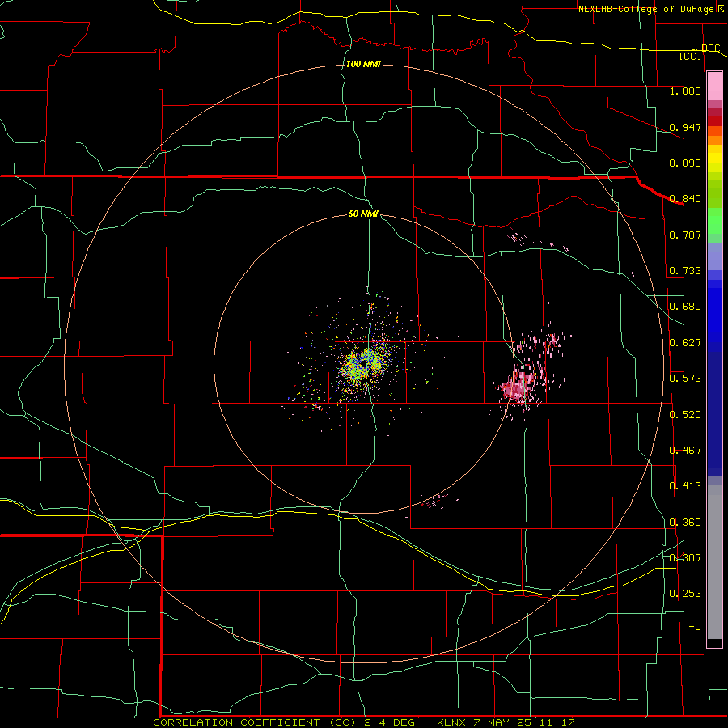Image resolution: width=728 pixels, height=728 pixels.
Task: Click the 0.680 color scale value
Action: [x=685, y=307]
